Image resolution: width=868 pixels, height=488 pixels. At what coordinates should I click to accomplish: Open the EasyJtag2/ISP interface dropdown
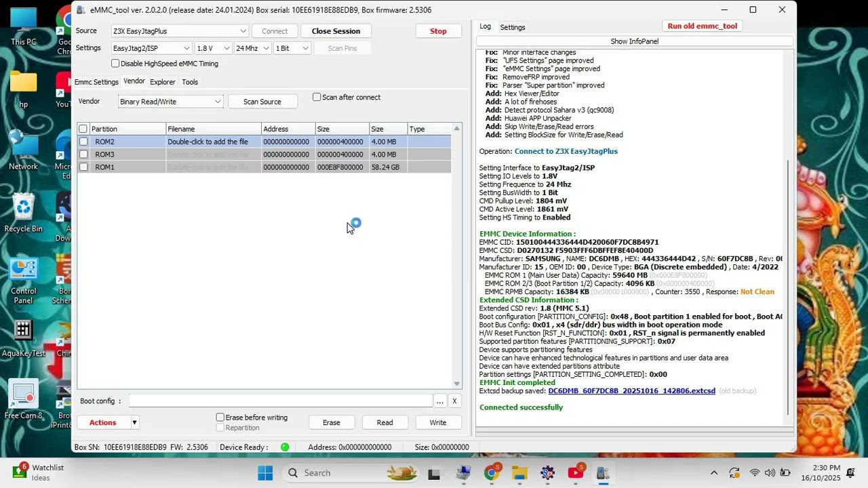(x=152, y=48)
